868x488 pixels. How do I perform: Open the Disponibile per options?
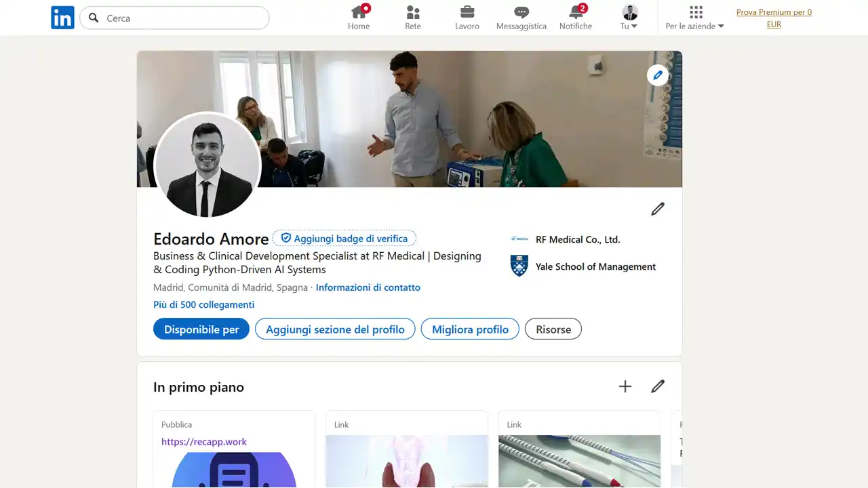tap(201, 329)
